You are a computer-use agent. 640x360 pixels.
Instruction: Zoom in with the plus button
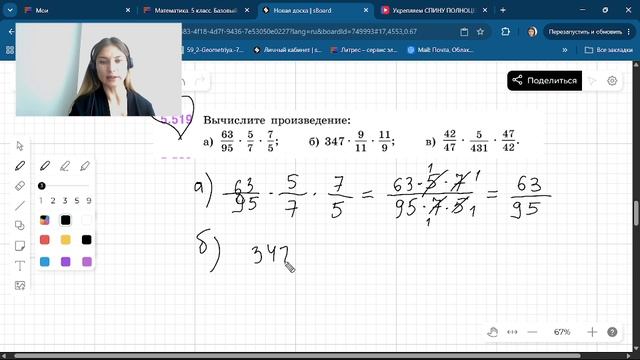(592, 332)
